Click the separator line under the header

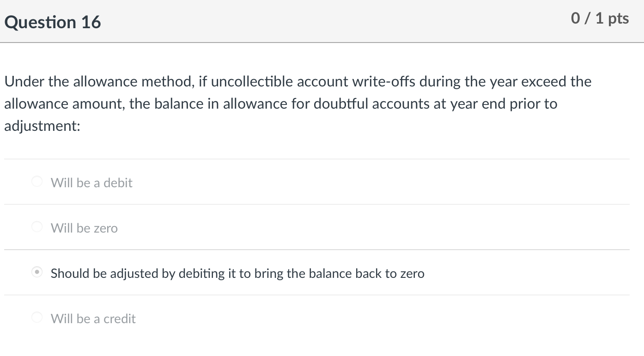(322, 43)
